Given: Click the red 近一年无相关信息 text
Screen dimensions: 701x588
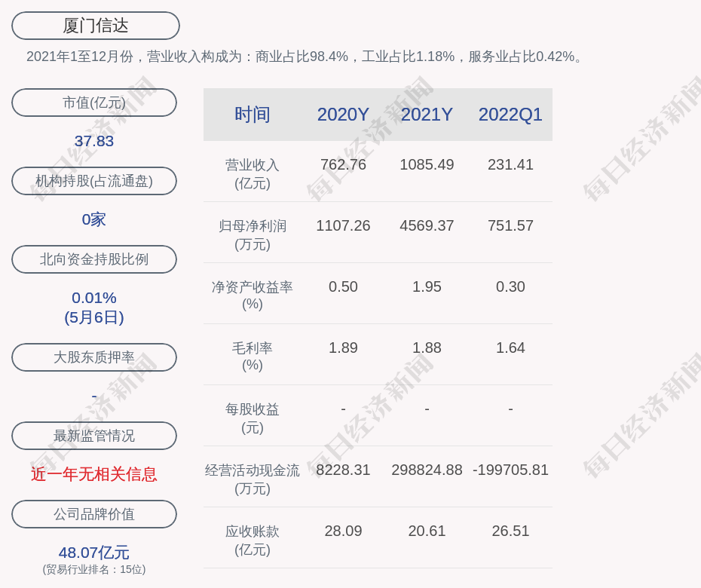Looking at the screenshot, I should (94, 474).
